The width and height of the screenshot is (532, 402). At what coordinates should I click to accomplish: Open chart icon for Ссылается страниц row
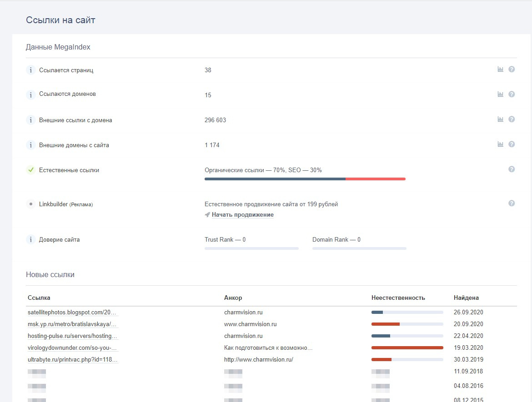500,69
